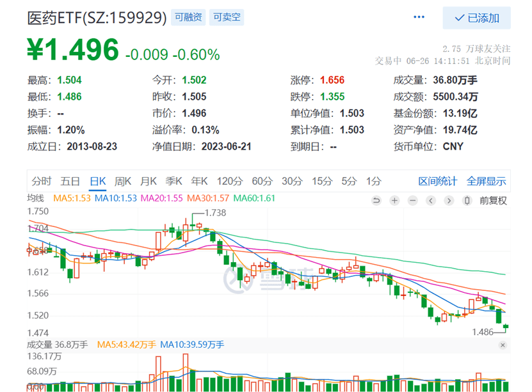The width and height of the screenshot is (532, 392).
Task: Click the 今开 value 1.502
Action: [194, 81]
